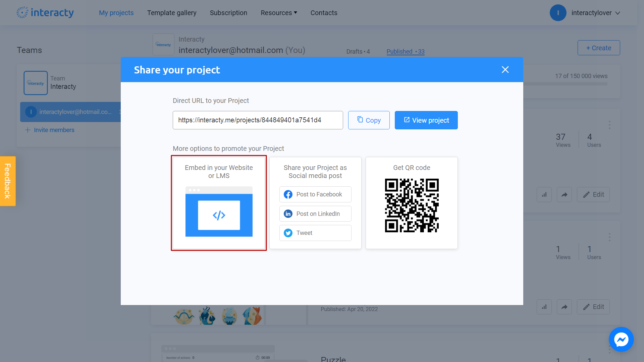Click the Twitter bird icon to tweet
The image size is (644, 362).
click(288, 233)
